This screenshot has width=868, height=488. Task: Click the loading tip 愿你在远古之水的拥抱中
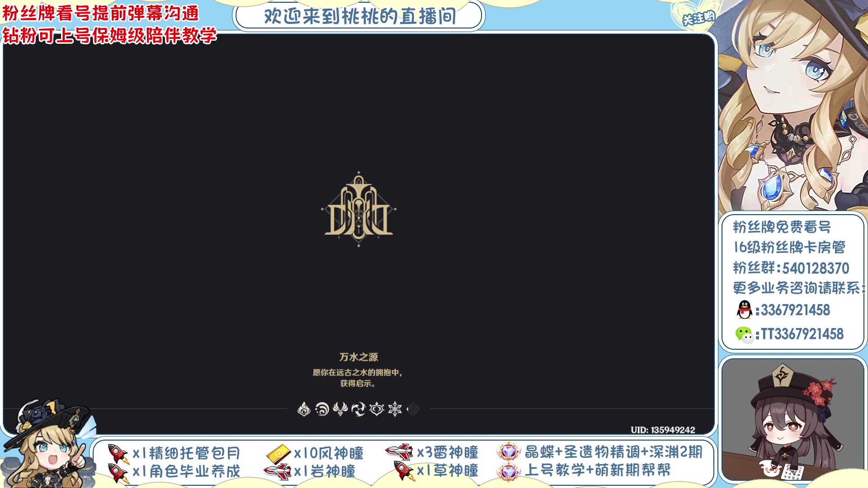357,373
